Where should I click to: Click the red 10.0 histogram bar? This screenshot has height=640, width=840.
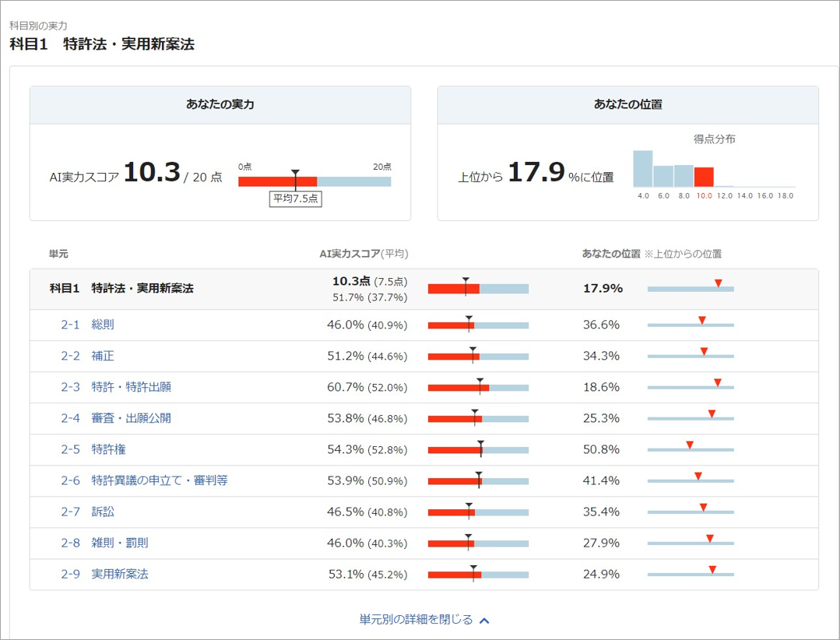pos(704,177)
